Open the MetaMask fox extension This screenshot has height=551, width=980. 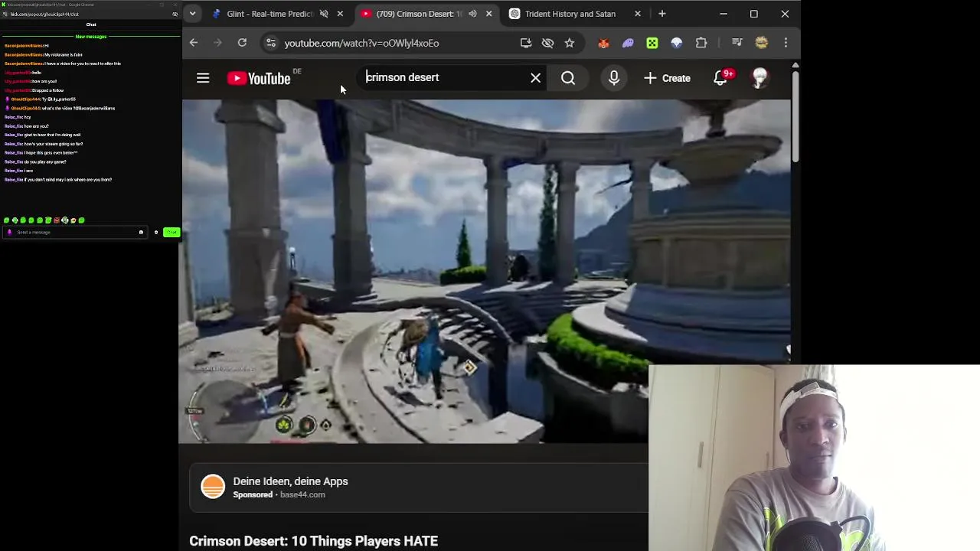tap(603, 43)
